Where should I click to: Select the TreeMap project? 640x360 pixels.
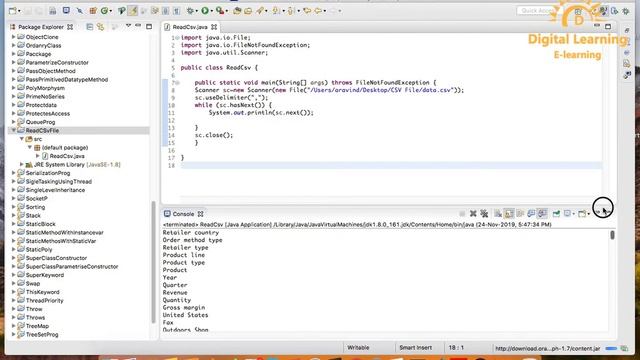tap(37, 326)
